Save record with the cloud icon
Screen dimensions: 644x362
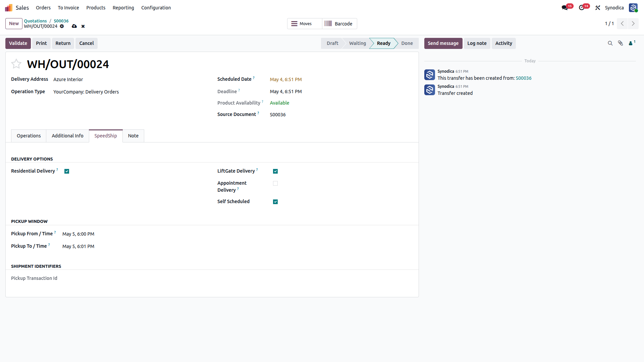coord(74,26)
